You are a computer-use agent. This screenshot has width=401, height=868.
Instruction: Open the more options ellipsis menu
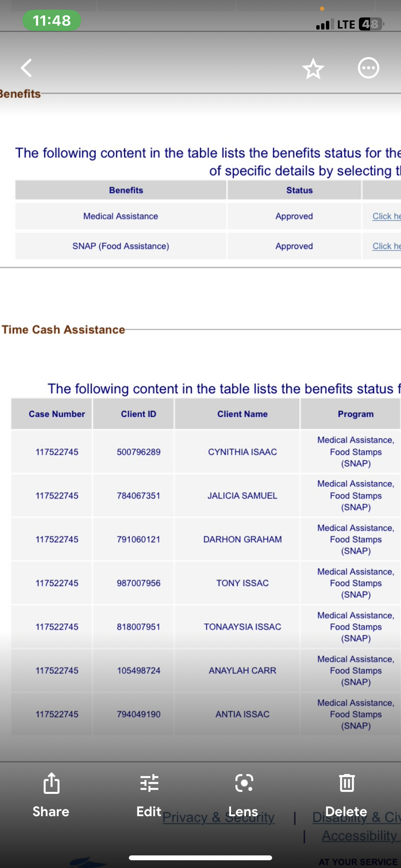(x=368, y=68)
